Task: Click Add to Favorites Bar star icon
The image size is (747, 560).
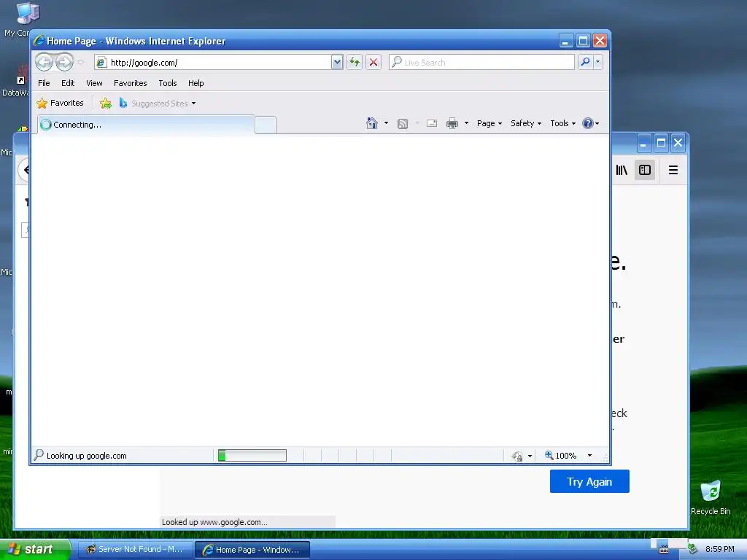Action: point(106,103)
